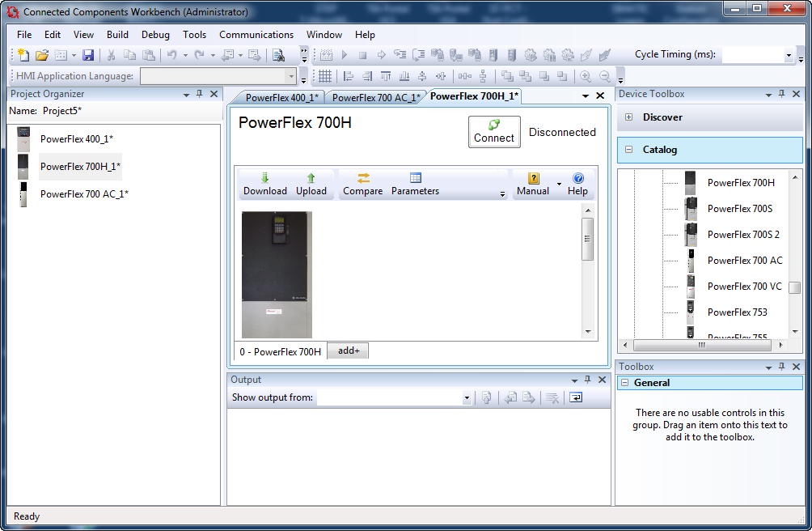Click the Open Project folder icon
This screenshot has height=531, width=812.
[42, 54]
